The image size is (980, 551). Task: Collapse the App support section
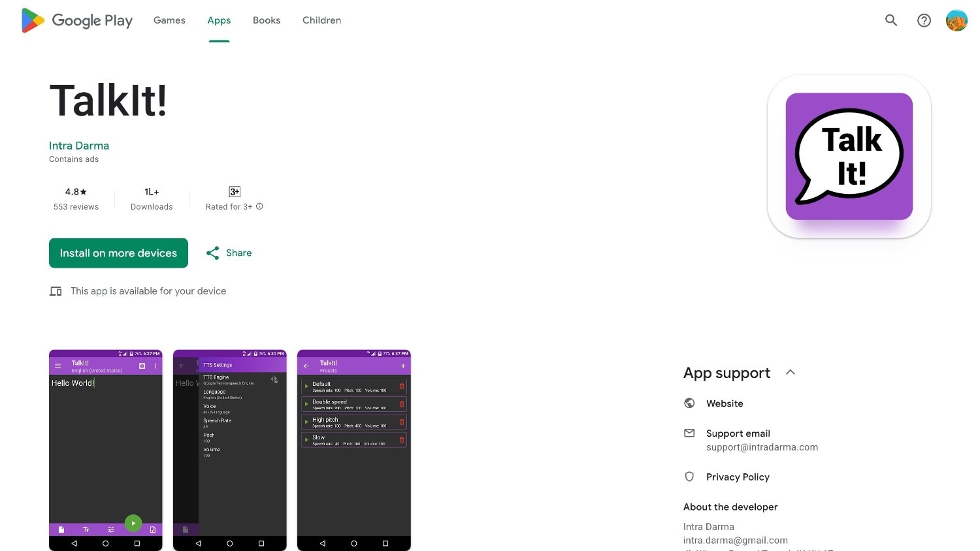point(791,372)
